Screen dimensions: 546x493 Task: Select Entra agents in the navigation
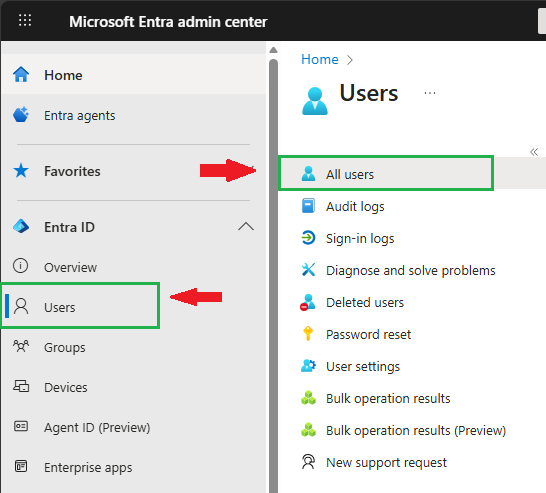pos(133,115)
